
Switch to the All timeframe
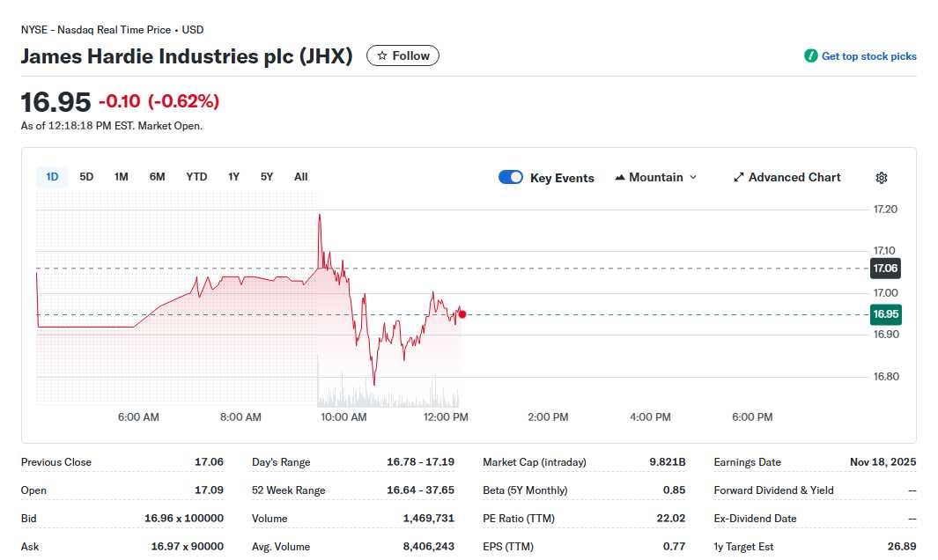pos(300,176)
